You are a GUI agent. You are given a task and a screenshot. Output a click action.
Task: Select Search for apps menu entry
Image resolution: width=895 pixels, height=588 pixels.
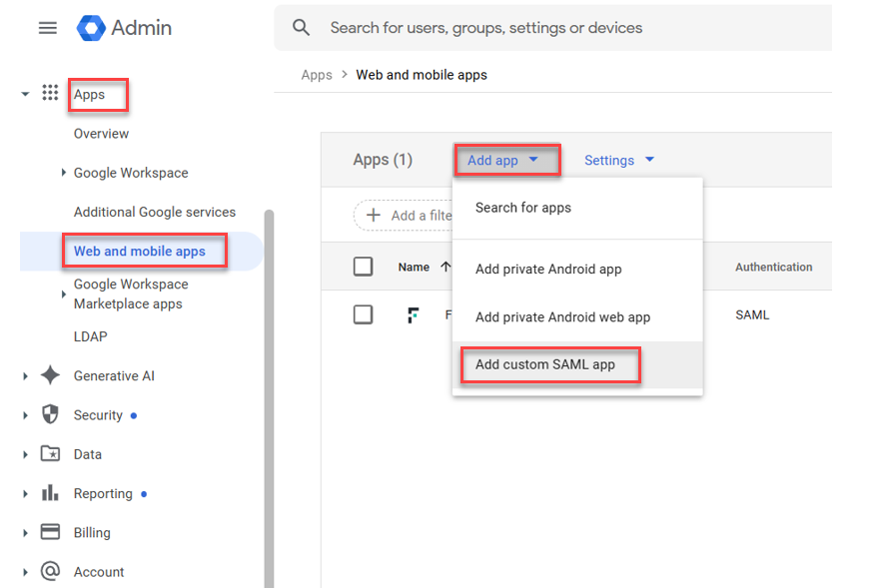[x=523, y=208]
